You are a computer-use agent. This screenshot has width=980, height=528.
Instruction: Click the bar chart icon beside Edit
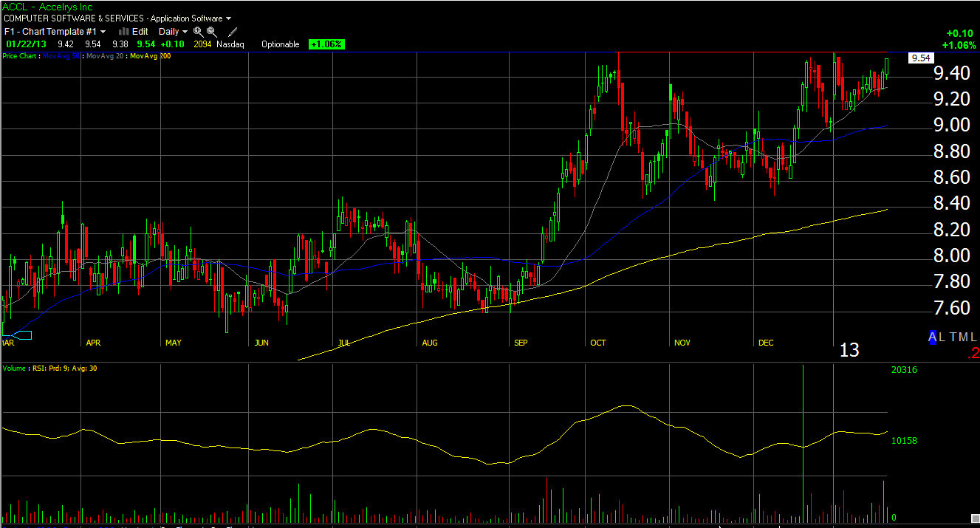(124, 32)
